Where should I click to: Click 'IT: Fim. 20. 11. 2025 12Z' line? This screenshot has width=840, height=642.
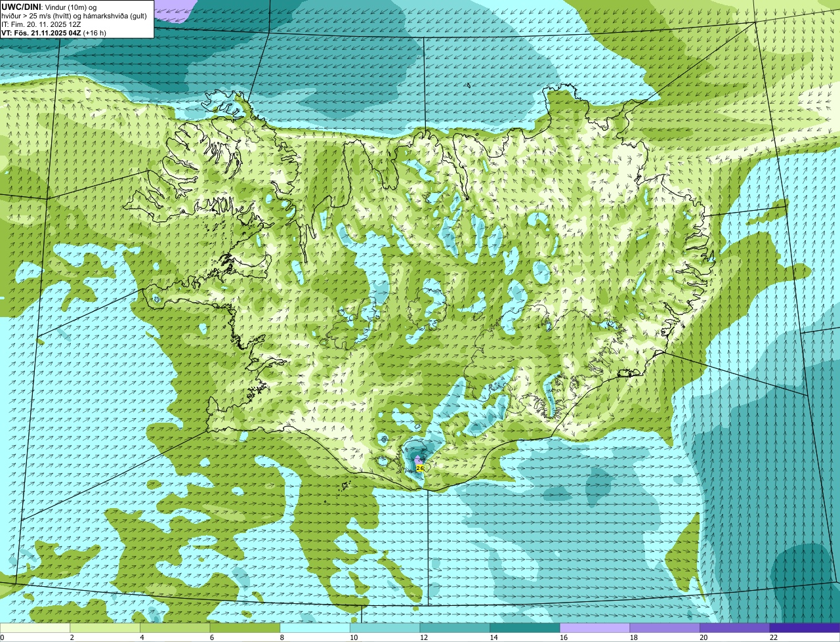(x=41, y=24)
